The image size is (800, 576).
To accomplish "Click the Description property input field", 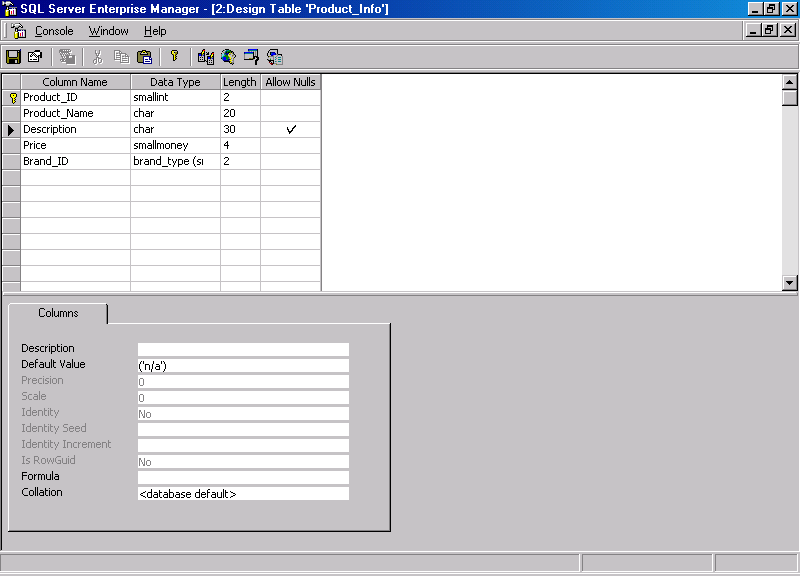I will click(x=243, y=349).
